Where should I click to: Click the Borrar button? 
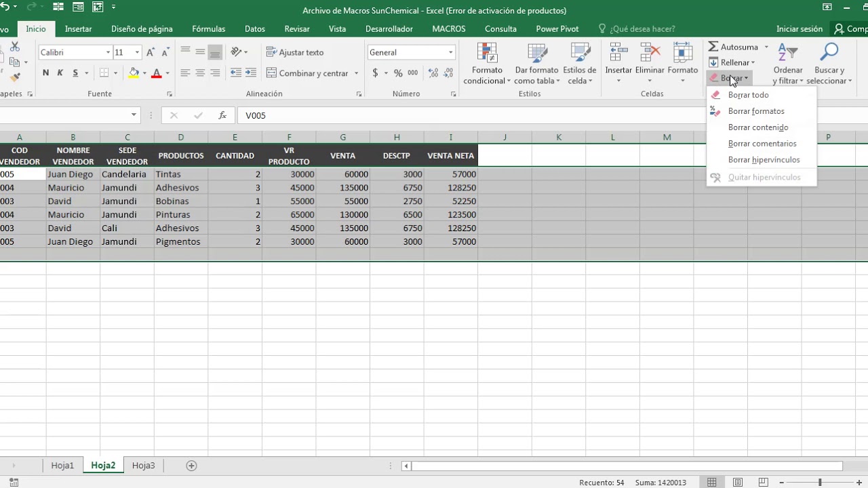click(x=729, y=78)
